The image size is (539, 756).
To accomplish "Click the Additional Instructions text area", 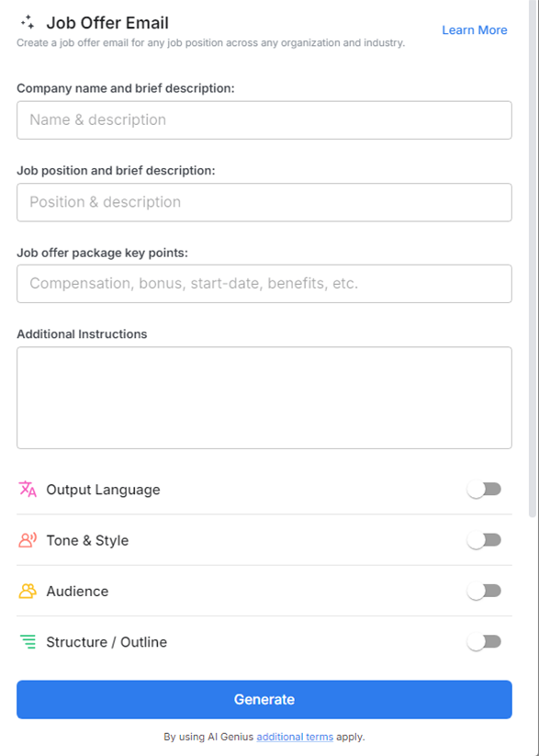I will pyautogui.click(x=264, y=395).
